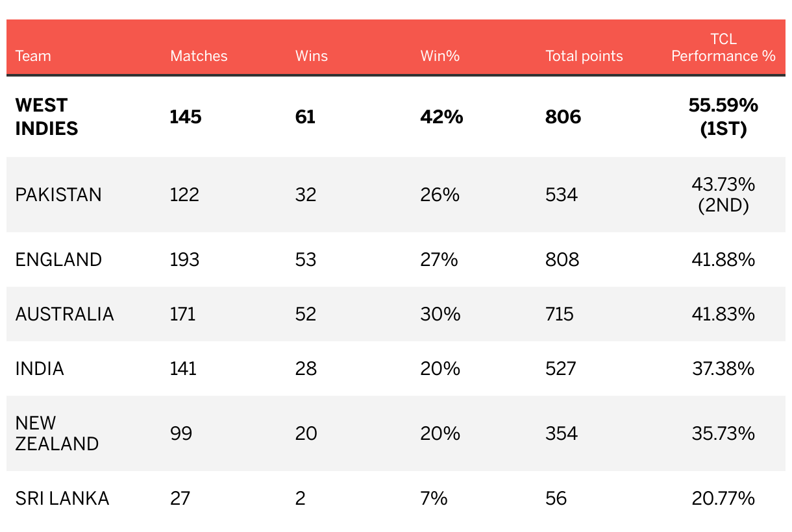Select the INDIA team cell

(x=40, y=369)
